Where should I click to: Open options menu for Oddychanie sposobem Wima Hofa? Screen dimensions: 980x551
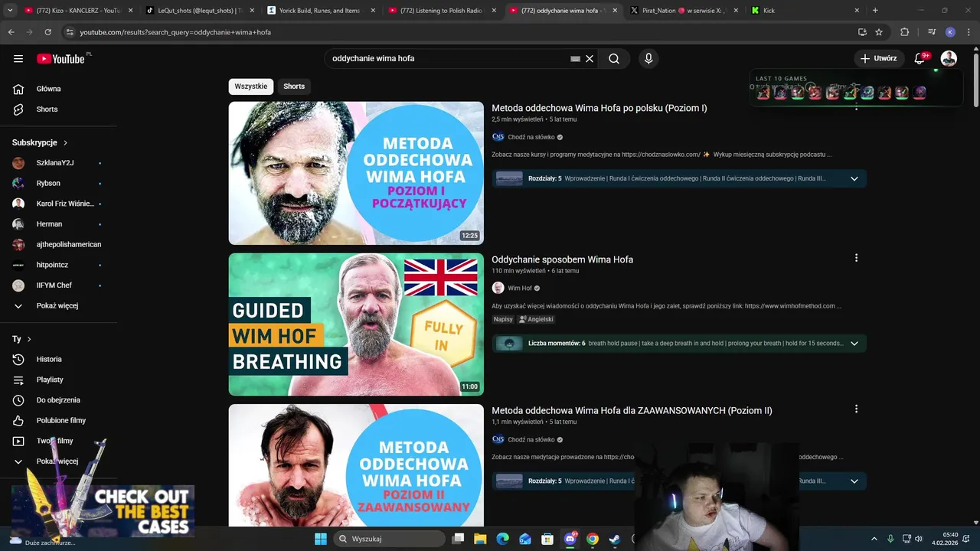pyautogui.click(x=856, y=258)
